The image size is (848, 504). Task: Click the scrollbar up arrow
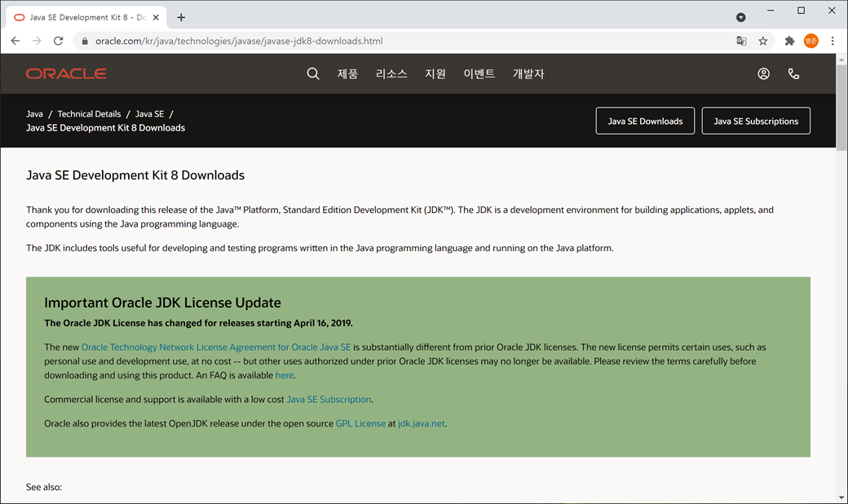[841, 59]
